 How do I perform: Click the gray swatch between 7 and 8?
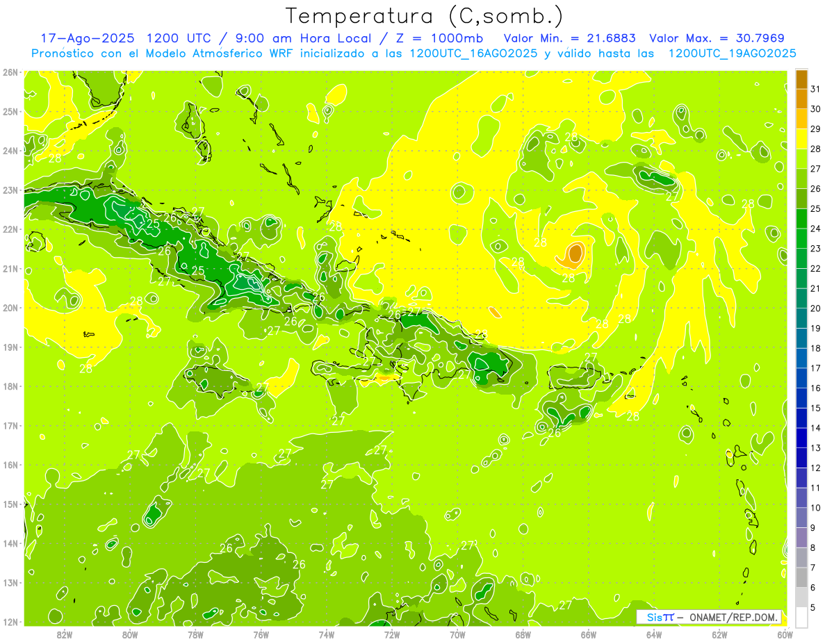[x=801, y=557]
